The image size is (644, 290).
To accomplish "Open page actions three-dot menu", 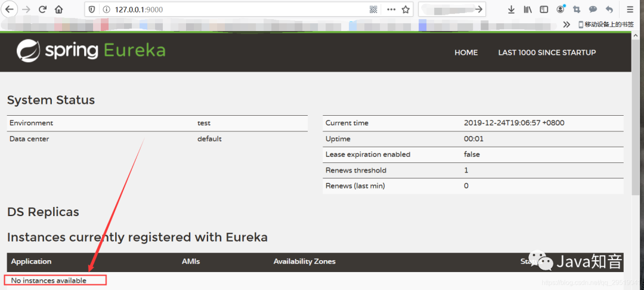I will click(391, 10).
